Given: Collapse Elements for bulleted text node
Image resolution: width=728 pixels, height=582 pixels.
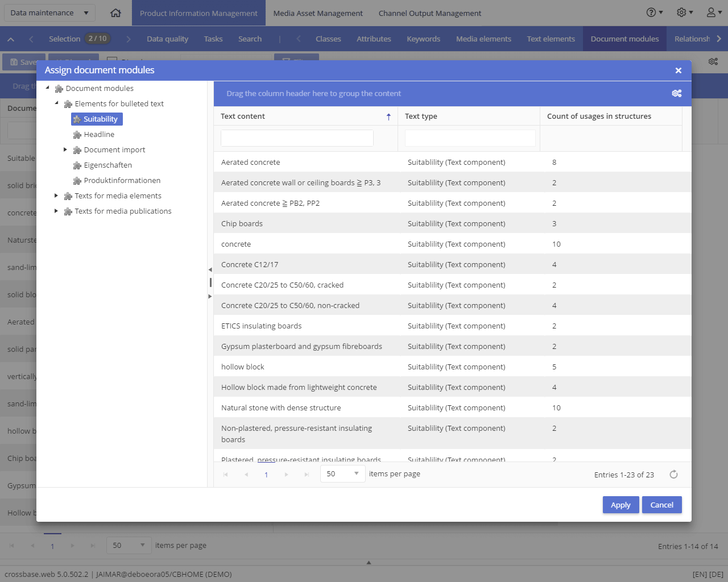Looking at the screenshot, I should [56, 103].
